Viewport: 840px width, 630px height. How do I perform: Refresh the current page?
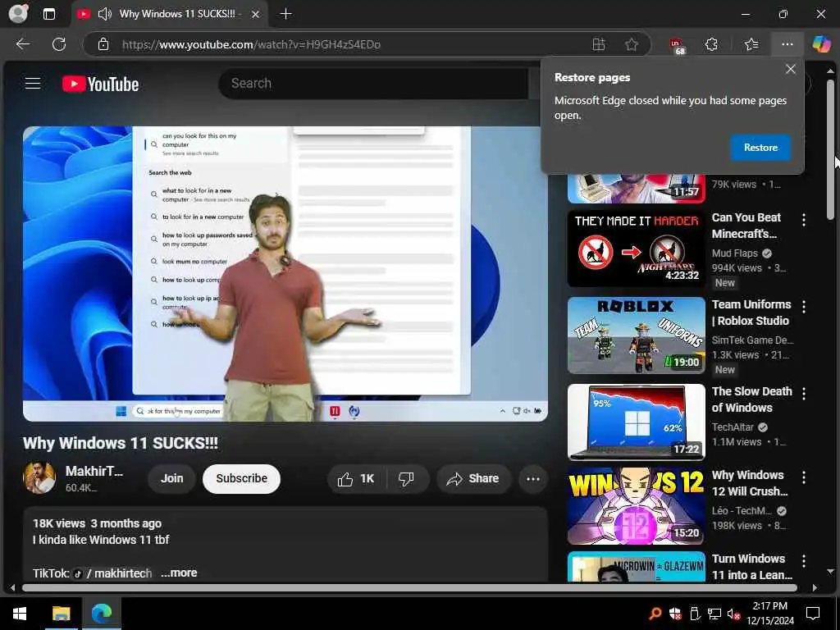(59, 44)
